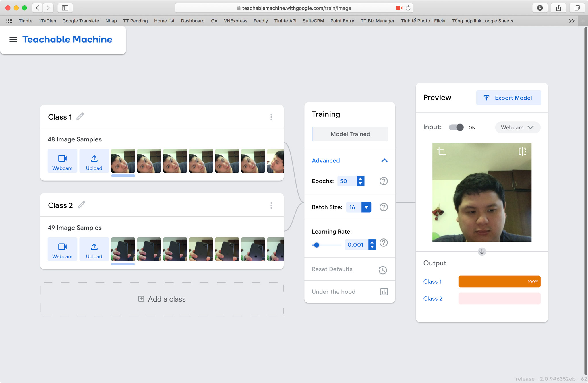Click Upload button in Class 1
The height and width of the screenshot is (383, 588).
click(94, 161)
